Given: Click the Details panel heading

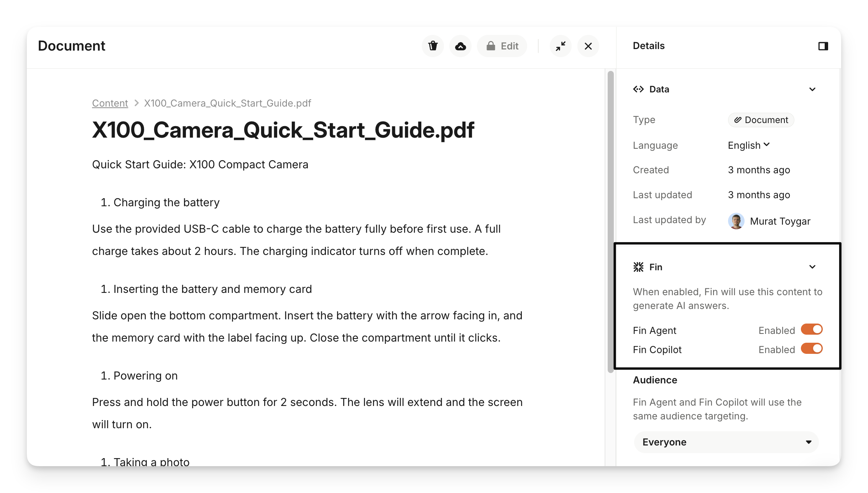Looking at the screenshot, I should tap(649, 46).
